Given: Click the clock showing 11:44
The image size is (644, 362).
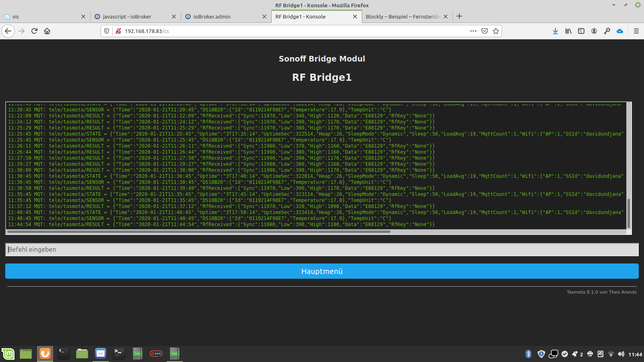Looking at the screenshot, I should click(635, 354).
